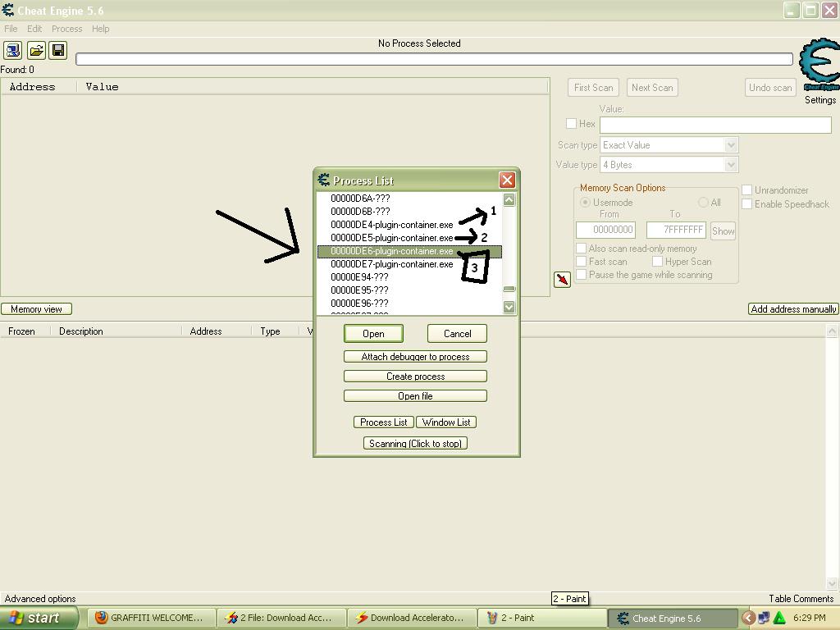Click Cancel in Process List dialog
Screen dimensions: 840x630
tap(457, 334)
